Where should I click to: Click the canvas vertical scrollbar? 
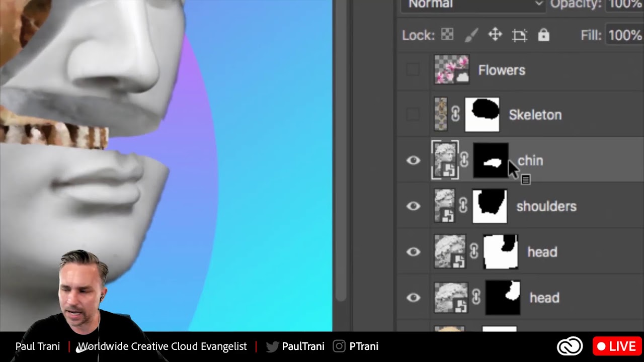341,151
